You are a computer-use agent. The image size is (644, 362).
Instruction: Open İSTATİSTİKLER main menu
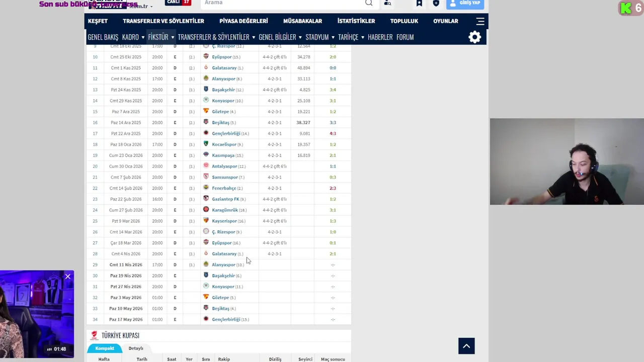pyautogui.click(x=356, y=21)
